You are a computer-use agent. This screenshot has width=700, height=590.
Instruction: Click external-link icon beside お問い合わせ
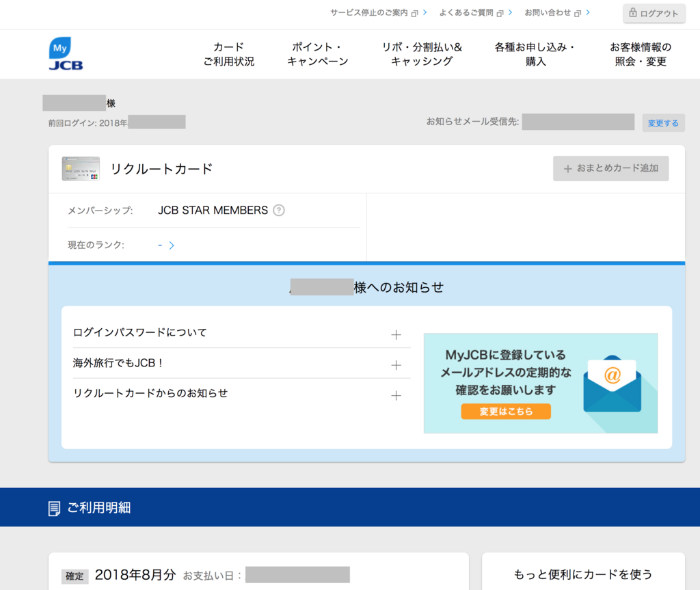point(578,14)
